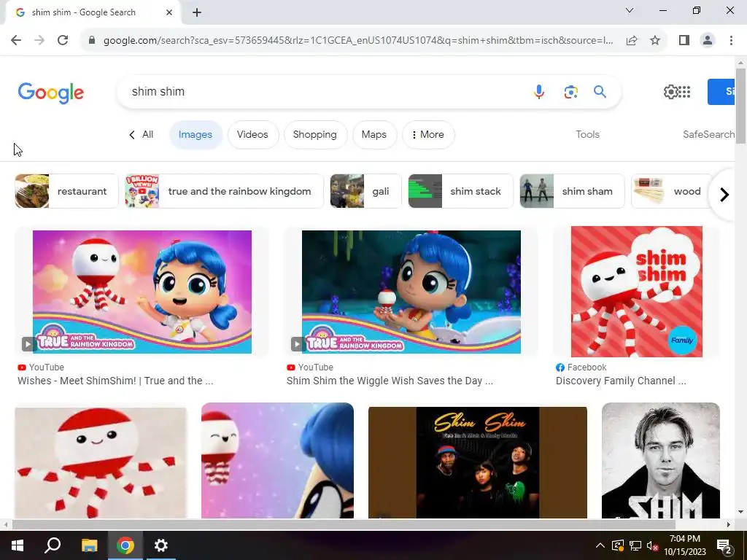Open File Explorer from taskbar
Viewport: 747px width, 560px height.
89,545
